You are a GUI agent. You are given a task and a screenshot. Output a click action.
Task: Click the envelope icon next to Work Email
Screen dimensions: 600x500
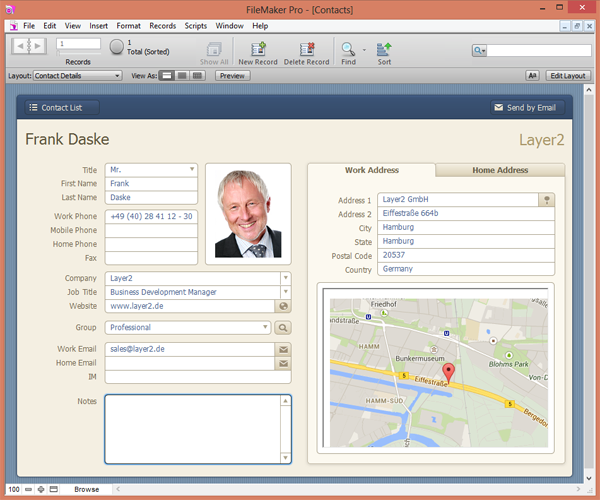coord(284,350)
